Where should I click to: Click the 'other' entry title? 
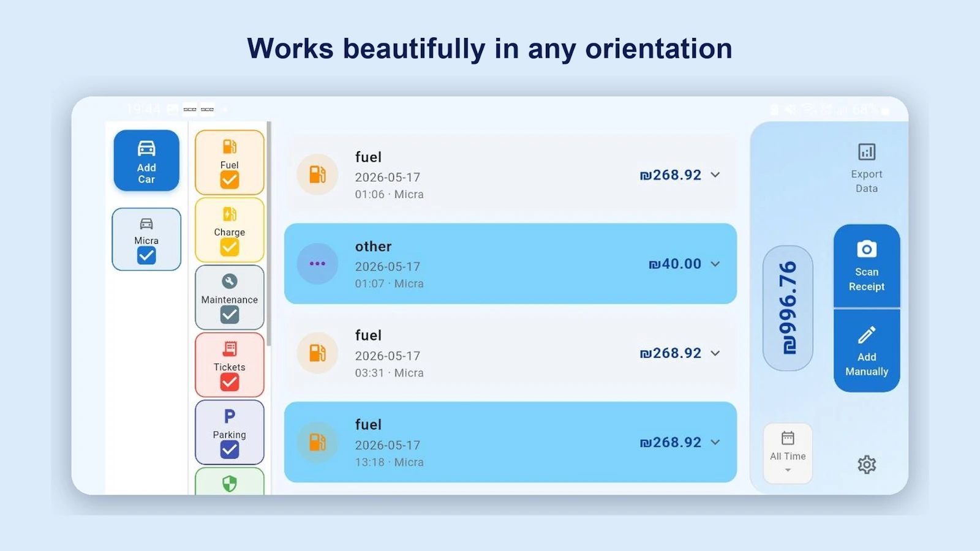(x=373, y=246)
